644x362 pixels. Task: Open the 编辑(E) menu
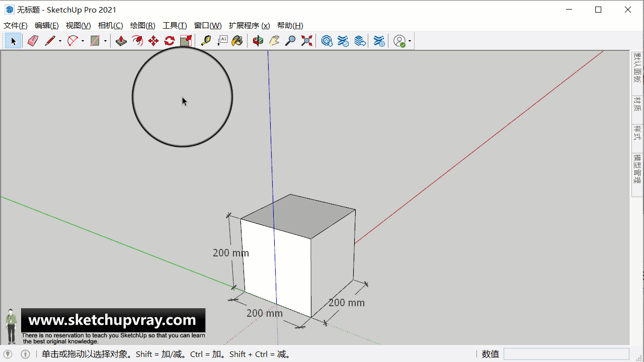47,26
